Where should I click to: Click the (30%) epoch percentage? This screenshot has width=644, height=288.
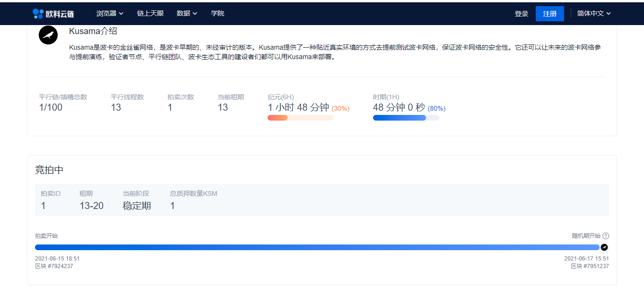pyautogui.click(x=340, y=108)
